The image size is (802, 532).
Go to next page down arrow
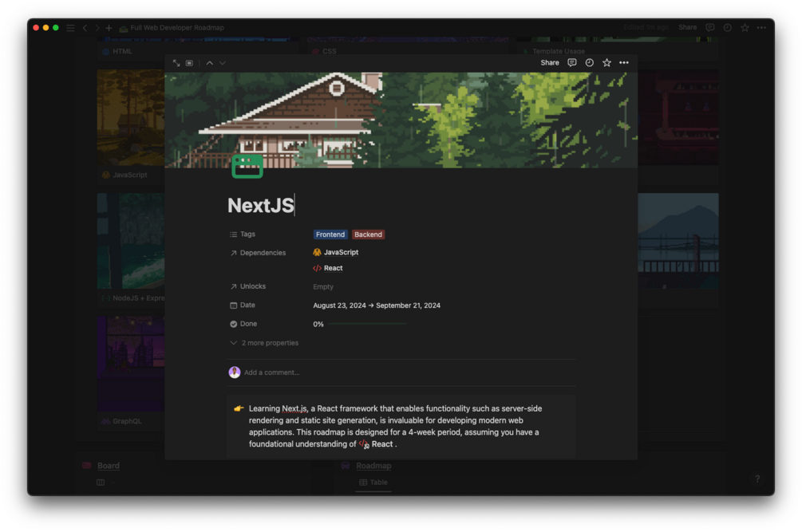coord(223,63)
